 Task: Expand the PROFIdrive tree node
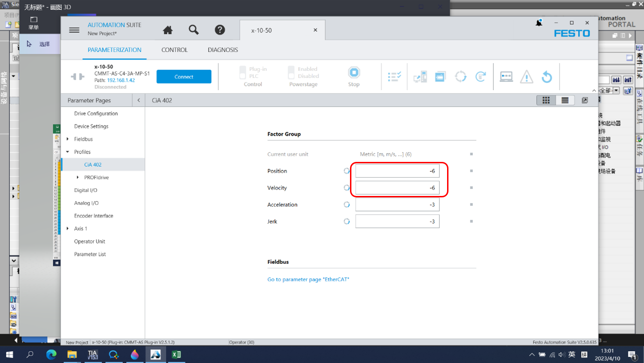78,177
